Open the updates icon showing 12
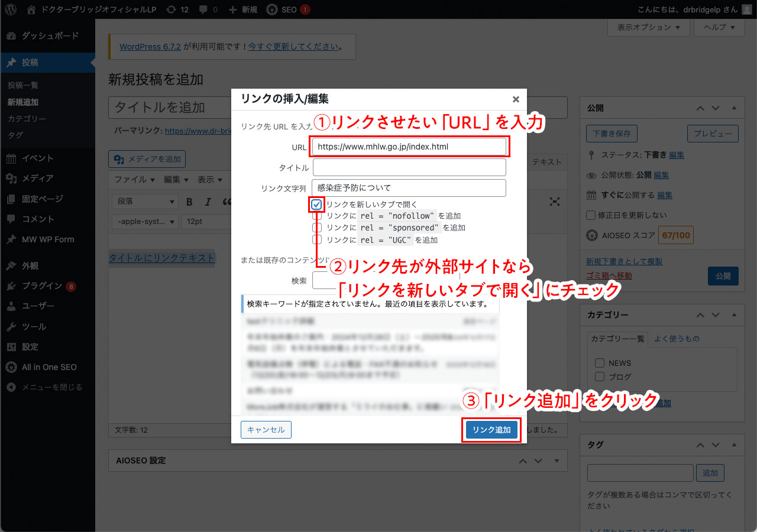757x532 pixels. tap(171, 9)
